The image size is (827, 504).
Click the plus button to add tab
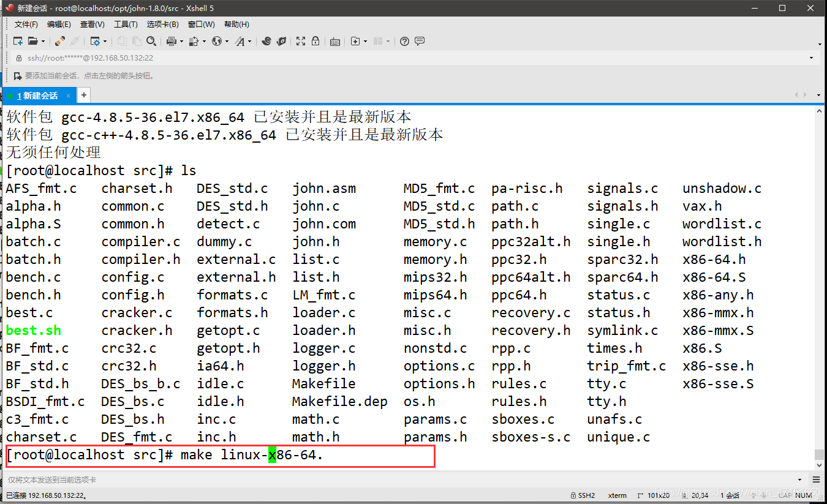(x=84, y=95)
